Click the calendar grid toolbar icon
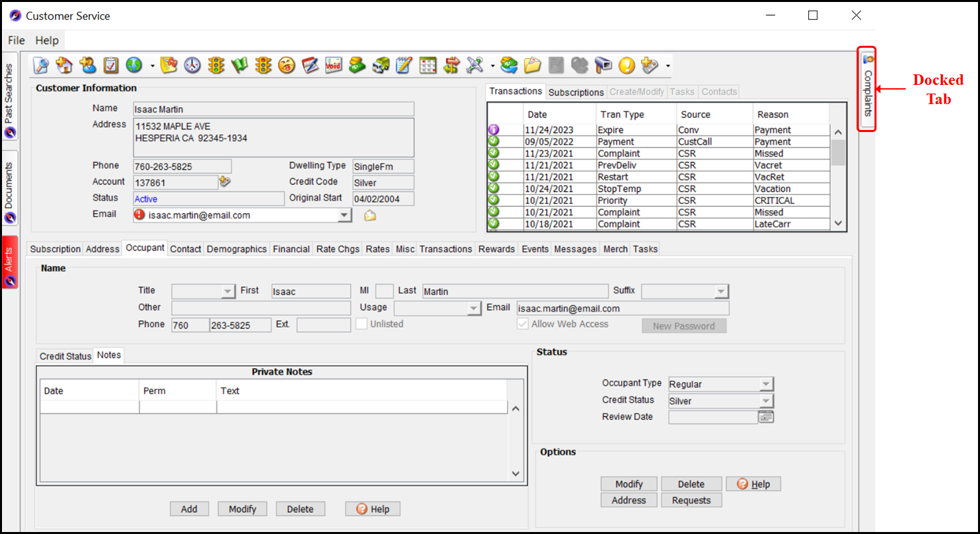The image size is (980, 534). tap(428, 65)
